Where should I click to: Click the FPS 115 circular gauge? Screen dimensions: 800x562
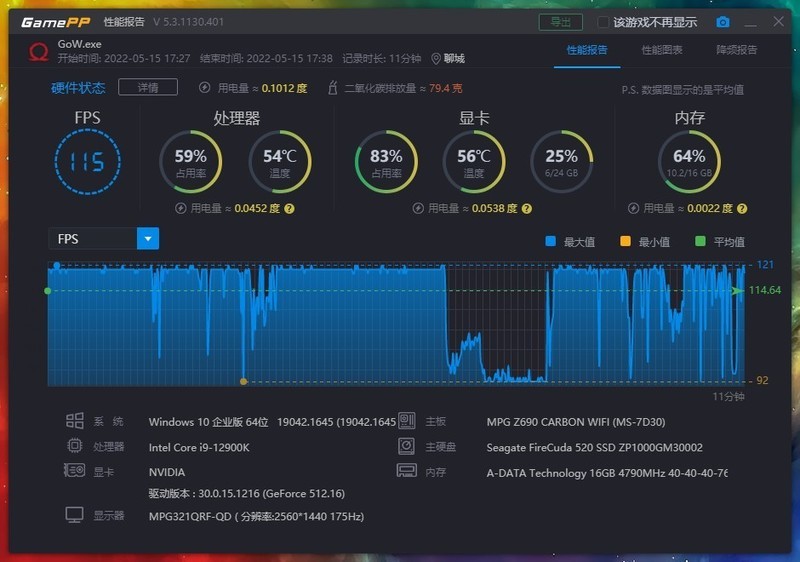pos(87,162)
